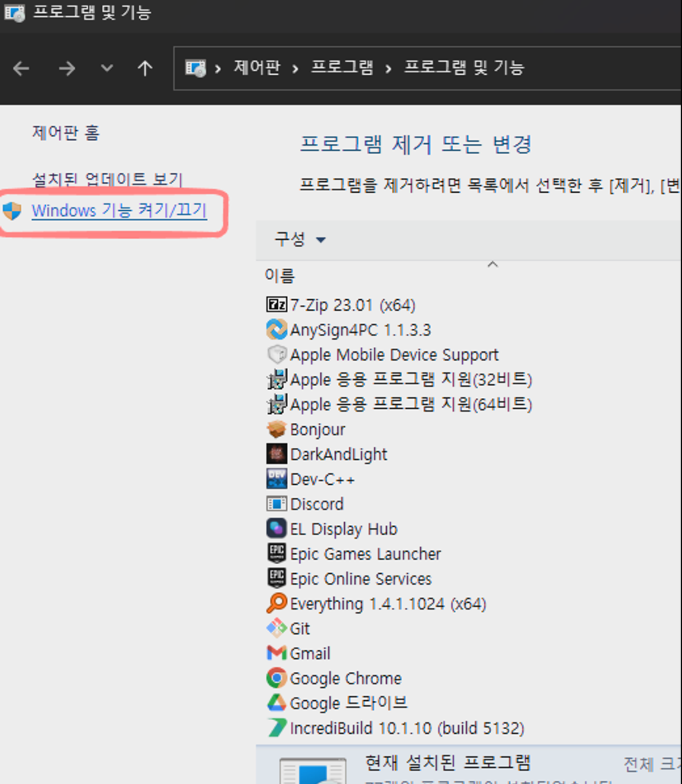
Task: Expand the chevron after 프로그램 in address bar
Action: 388,68
